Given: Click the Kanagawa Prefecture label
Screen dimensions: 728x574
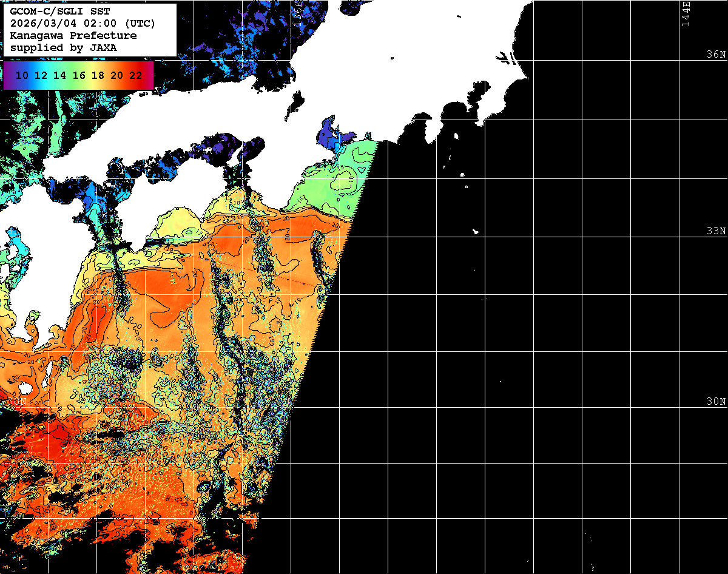Looking at the screenshot, I should (x=73, y=35).
